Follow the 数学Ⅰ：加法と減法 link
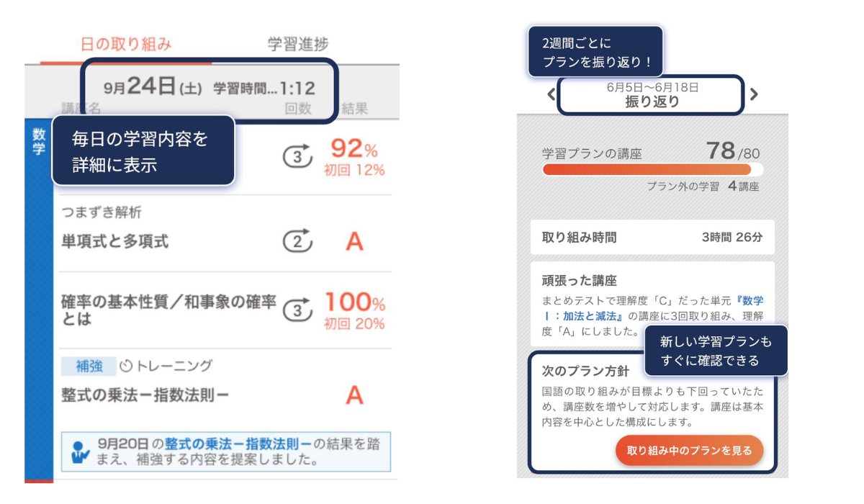The height and width of the screenshot is (504, 864). tap(656, 308)
